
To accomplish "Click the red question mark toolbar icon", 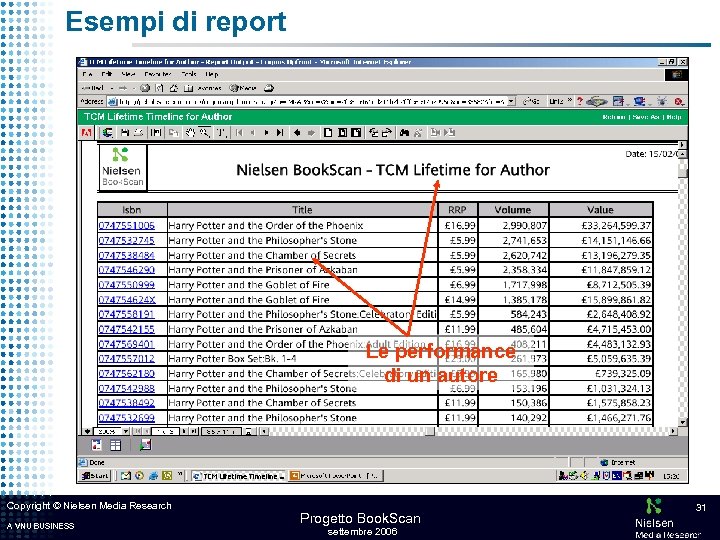I will click(x=580, y=101).
